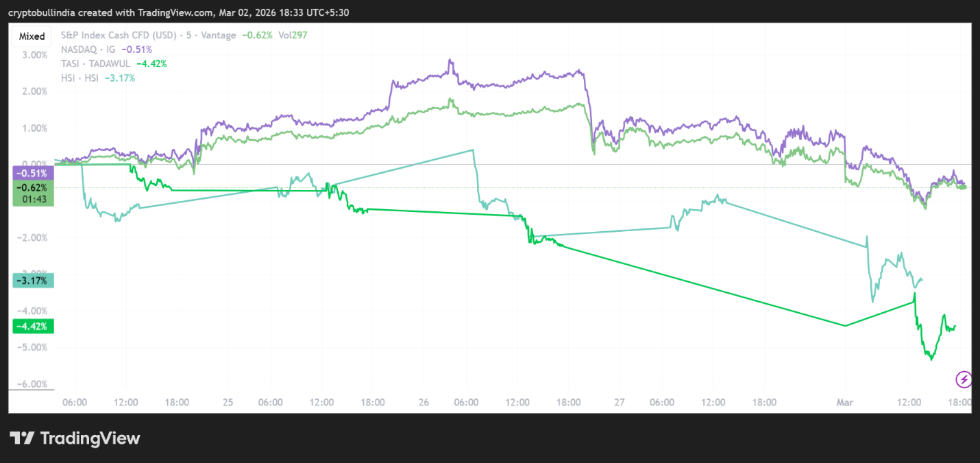980x463 pixels.
Task: Click the TASI · TADAWUL legend entry
Action: [96, 64]
